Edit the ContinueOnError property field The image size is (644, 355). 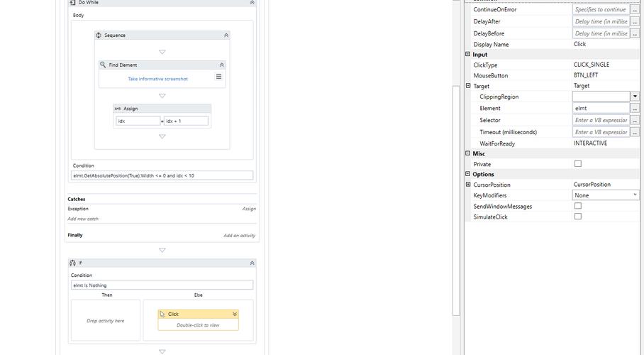pyautogui.click(x=601, y=9)
